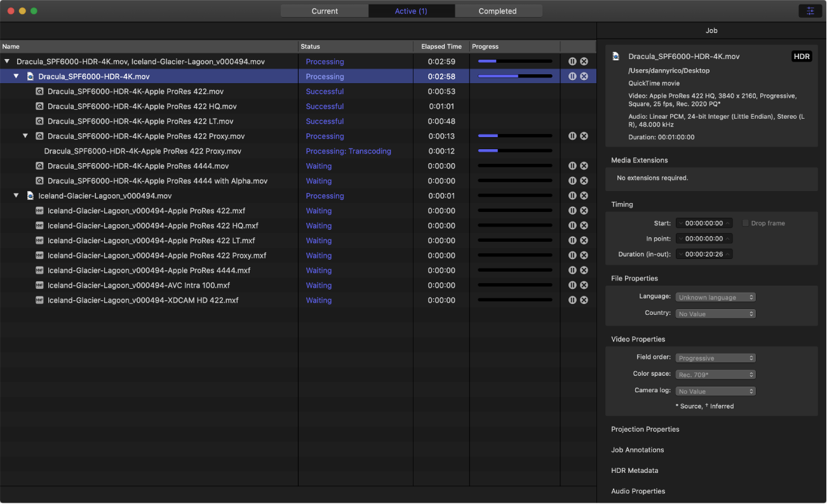The image size is (827, 504).
Task: Click the HDR badge in Job panel
Action: 802,56
